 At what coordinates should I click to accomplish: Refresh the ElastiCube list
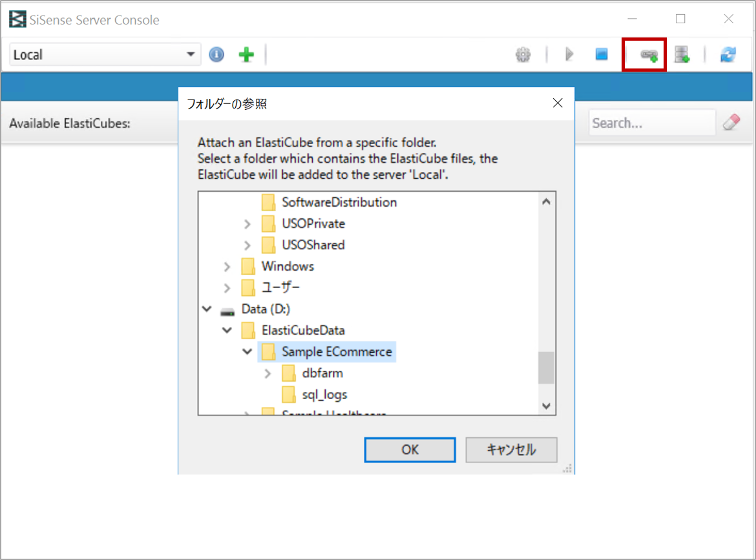tap(728, 54)
